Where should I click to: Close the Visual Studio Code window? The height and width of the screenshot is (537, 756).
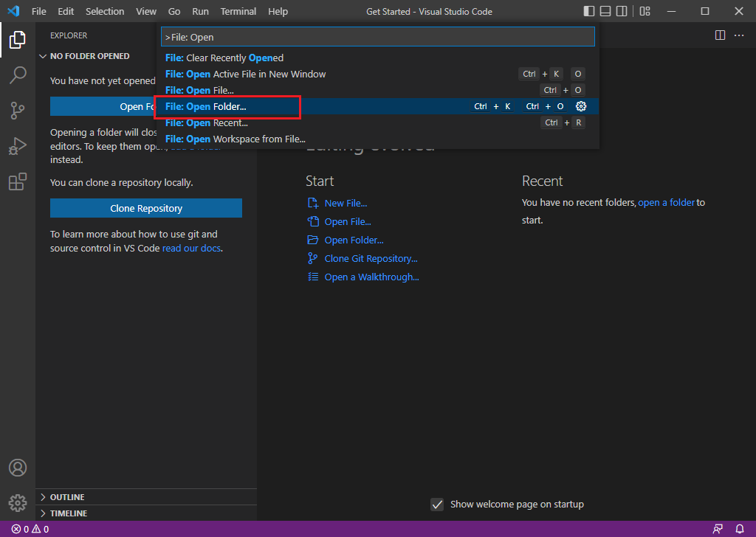point(738,11)
